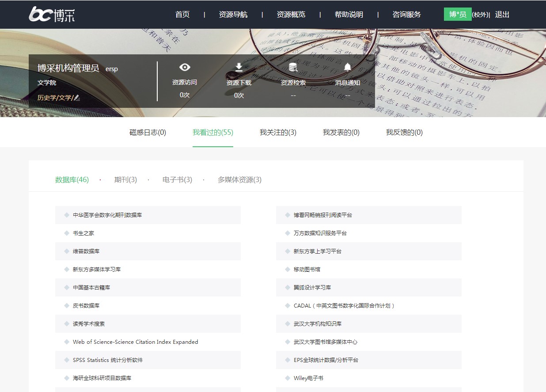Click the eye icon above 资源访问
The image size is (546, 392).
185,67
